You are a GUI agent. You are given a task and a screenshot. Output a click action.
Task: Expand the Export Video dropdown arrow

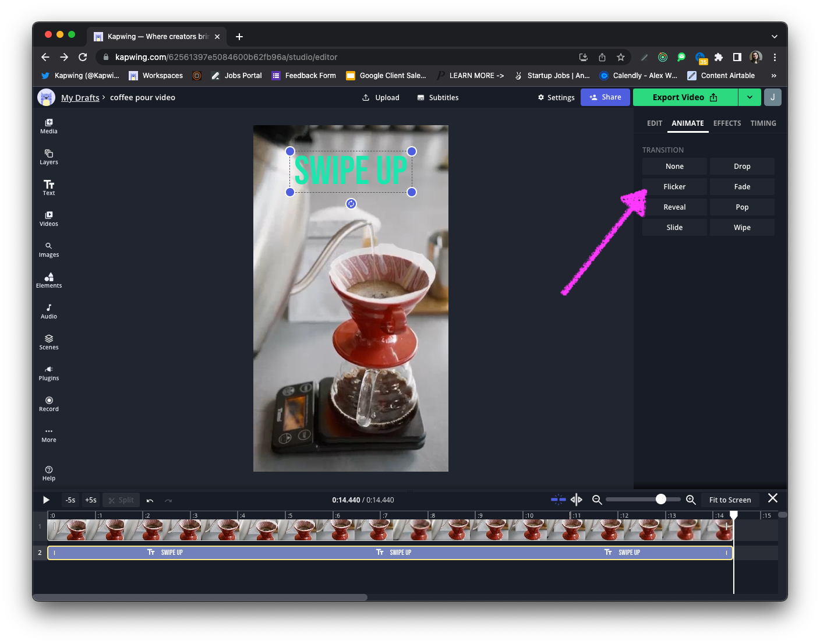pyautogui.click(x=750, y=97)
